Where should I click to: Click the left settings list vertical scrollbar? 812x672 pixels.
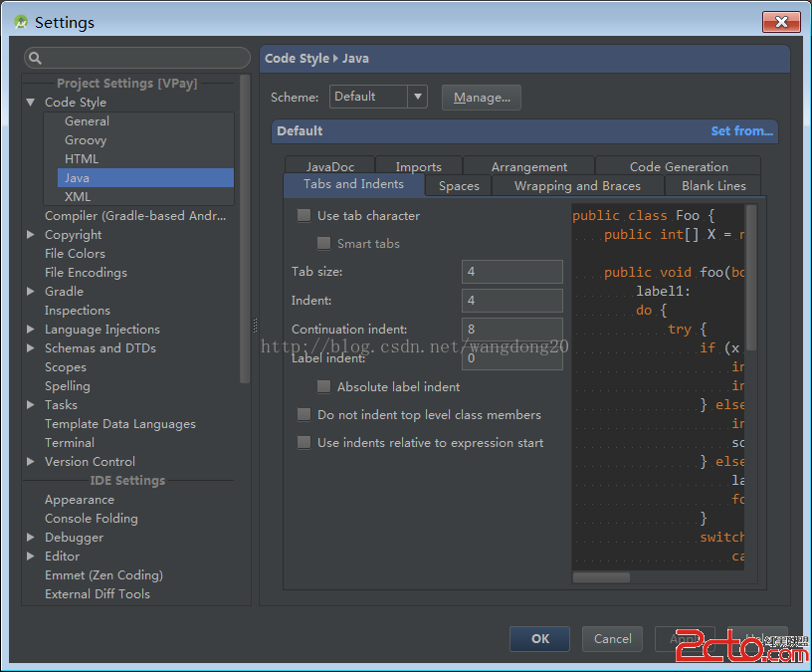245,229
